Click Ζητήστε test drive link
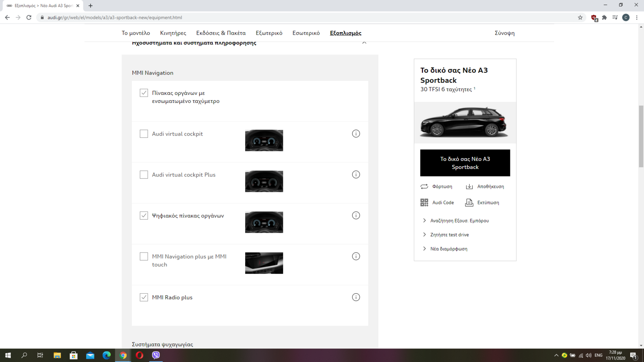 (x=450, y=234)
